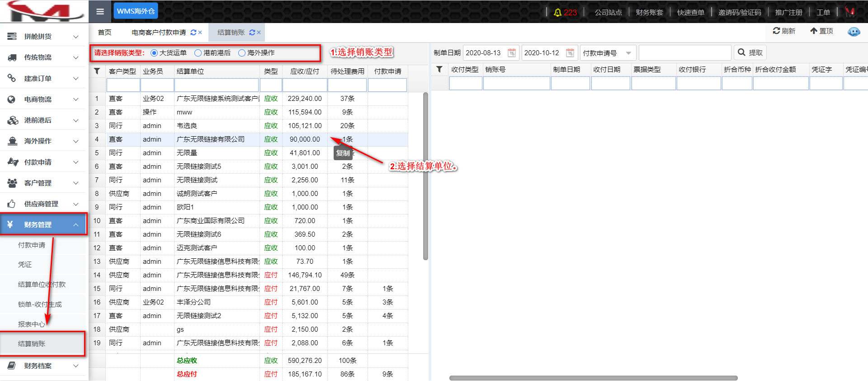Click the 拼舱拼货 sidebar icon
Image resolution: width=868 pixels, height=381 pixels.
pyautogui.click(x=12, y=36)
